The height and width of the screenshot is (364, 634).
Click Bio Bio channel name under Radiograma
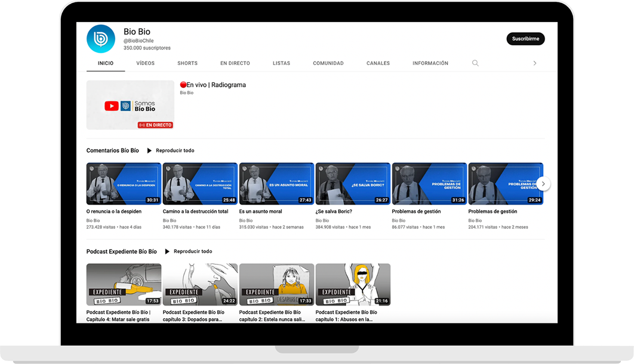tap(186, 93)
